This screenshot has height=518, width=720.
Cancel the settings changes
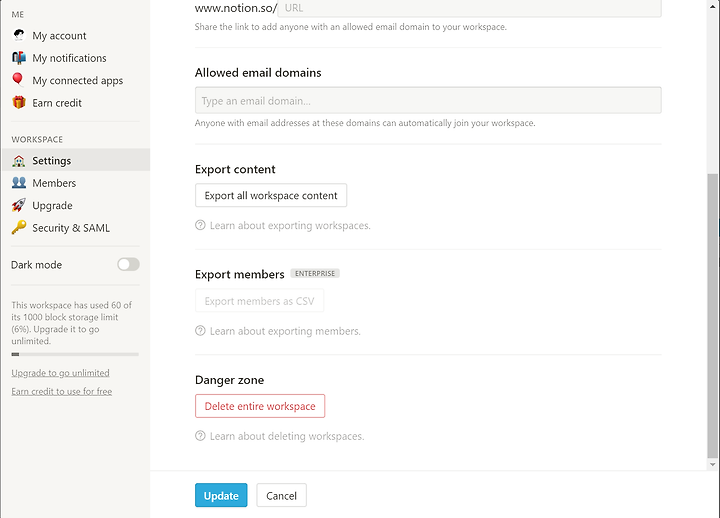281,495
